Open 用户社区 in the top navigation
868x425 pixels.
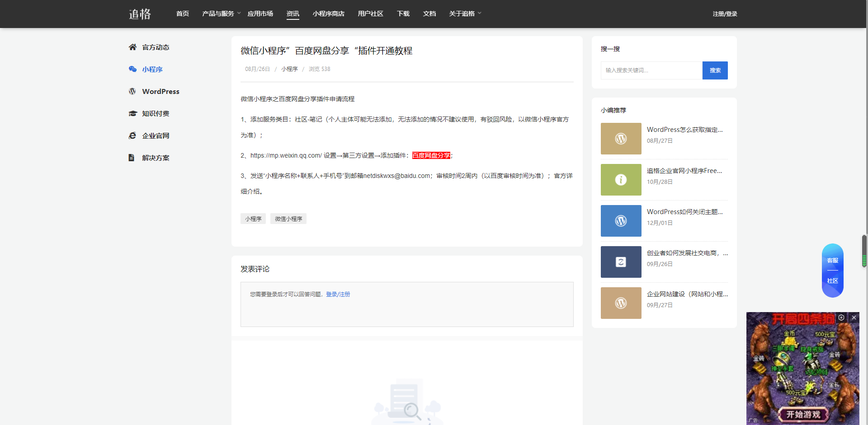pyautogui.click(x=371, y=14)
